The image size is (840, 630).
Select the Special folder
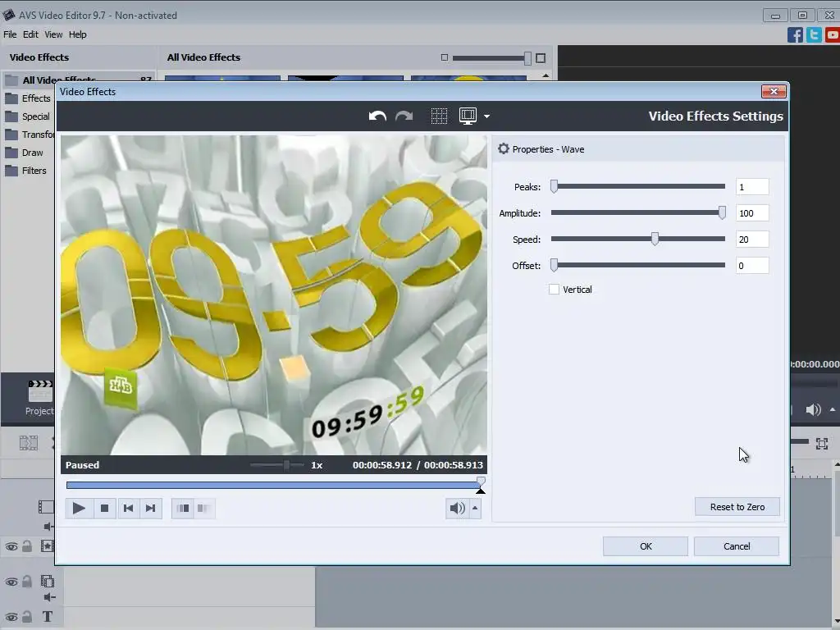27,116
